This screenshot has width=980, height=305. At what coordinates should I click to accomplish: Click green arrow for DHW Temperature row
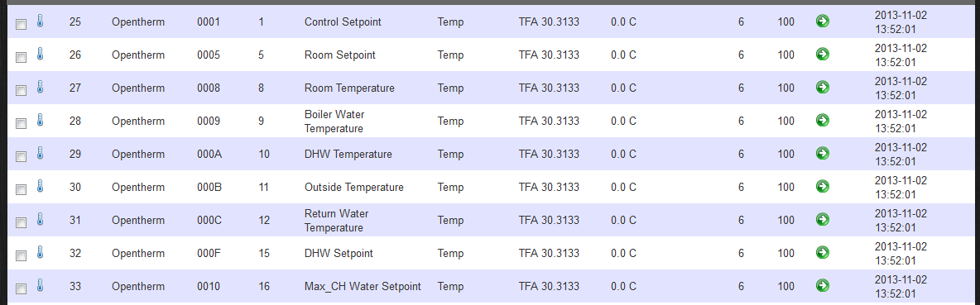click(823, 154)
